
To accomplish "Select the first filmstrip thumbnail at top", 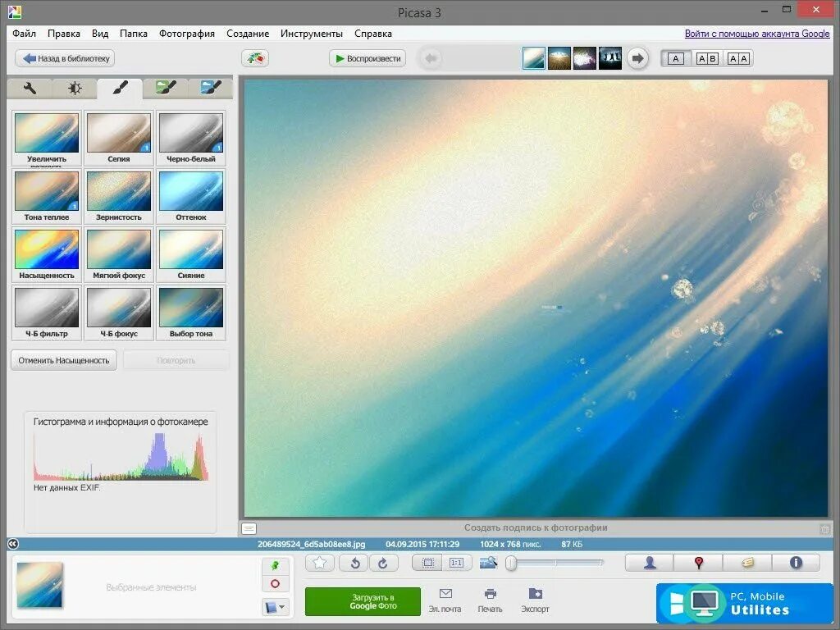I will pos(533,58).
